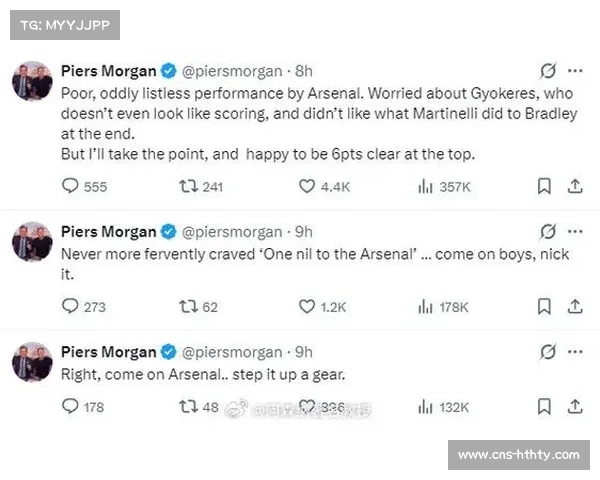Open Piers Morgan avatar on the first tweet
The image size is (600, 480).
click(32, 80)
